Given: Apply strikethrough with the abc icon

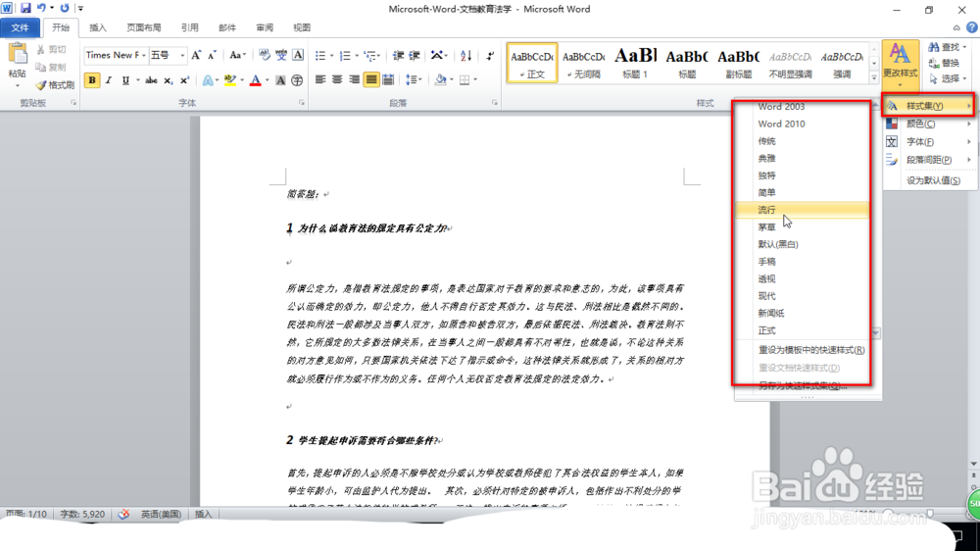Looking at the screenshot, I should point(151,80).
